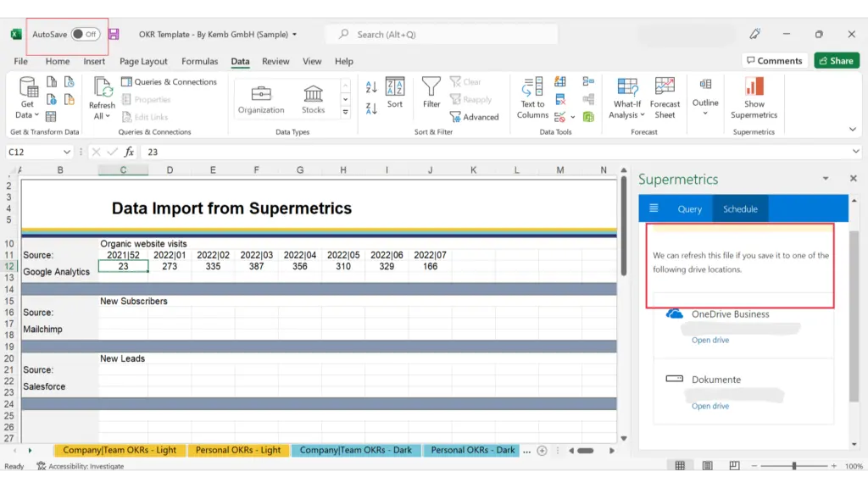Click Text to Columns
This screenshot has width=868, height=488.
(x=532, y=98)
